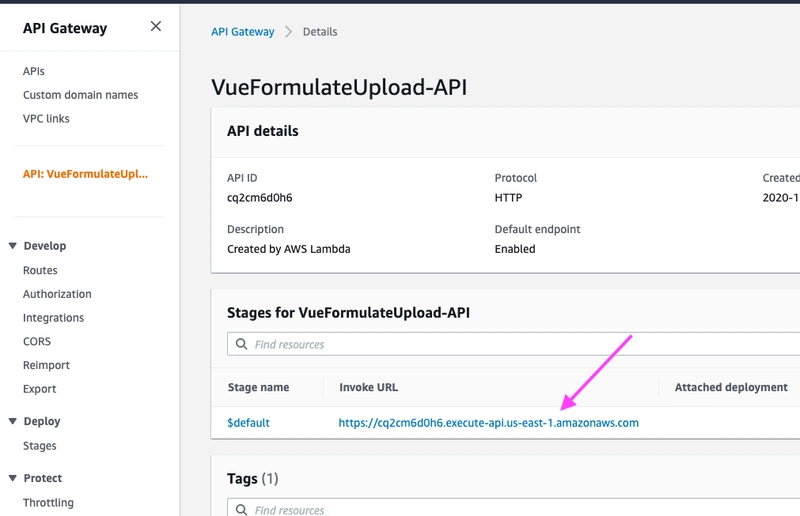Image resolution: width=800 pixels, height=516 pixels.
Task: Open the $default stage link
Action: (248, 423)
